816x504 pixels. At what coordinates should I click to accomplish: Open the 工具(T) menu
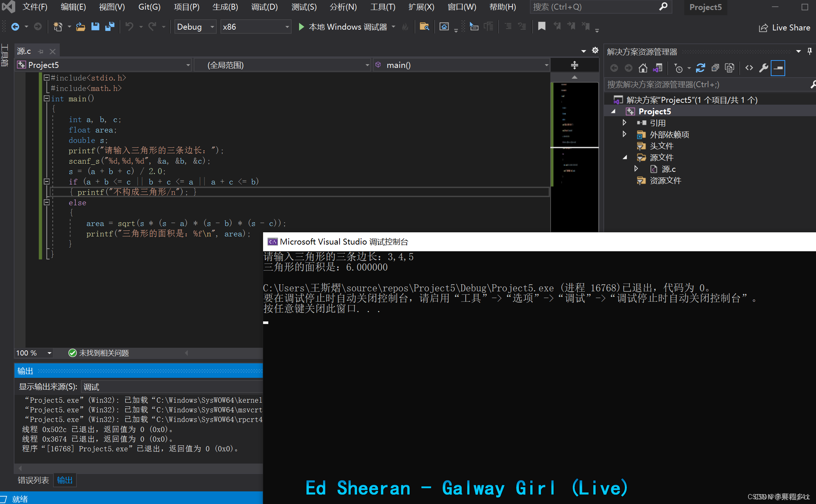[383, 7]
